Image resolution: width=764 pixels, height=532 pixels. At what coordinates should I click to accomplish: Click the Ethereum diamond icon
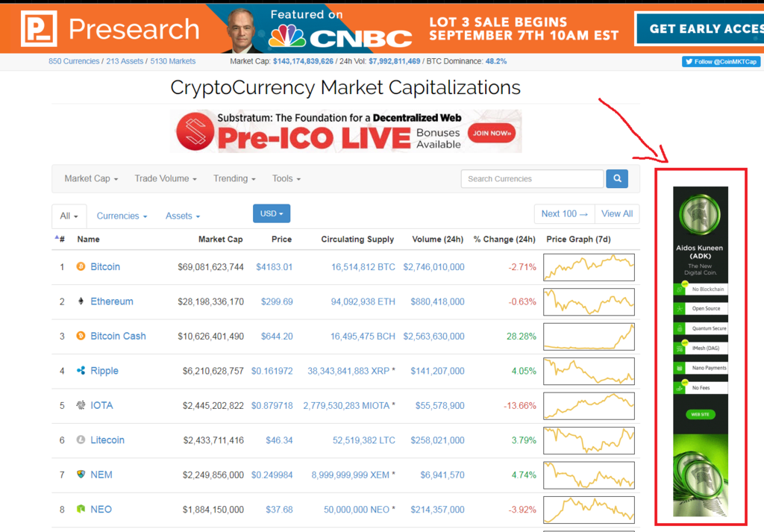(81, 301)
